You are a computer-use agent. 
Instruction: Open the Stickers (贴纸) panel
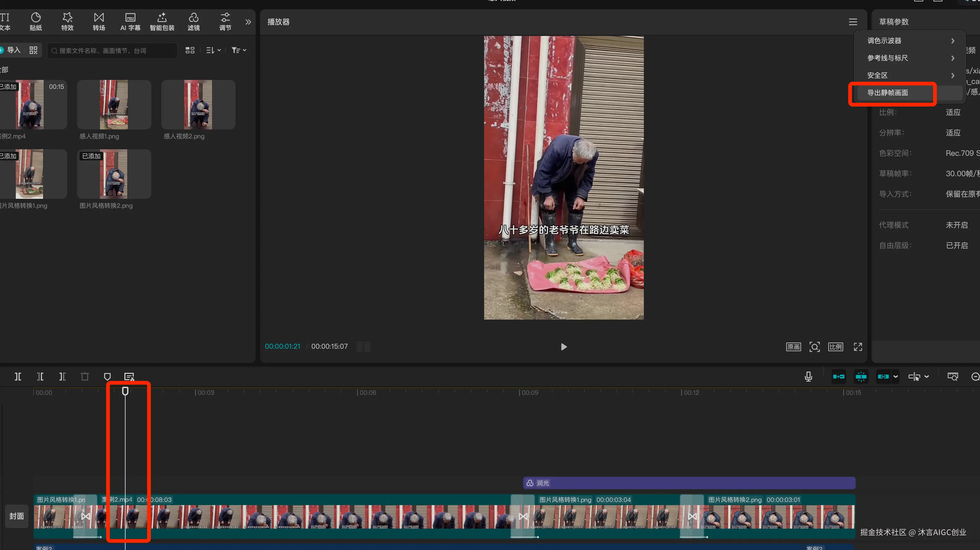tap(36, 21)
